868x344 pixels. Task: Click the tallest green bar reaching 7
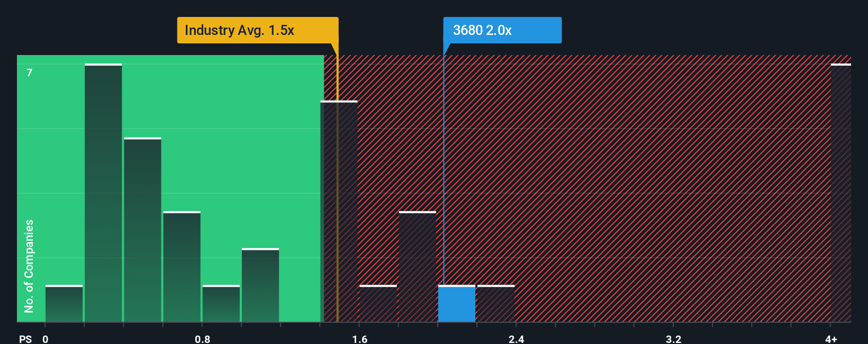103,193
